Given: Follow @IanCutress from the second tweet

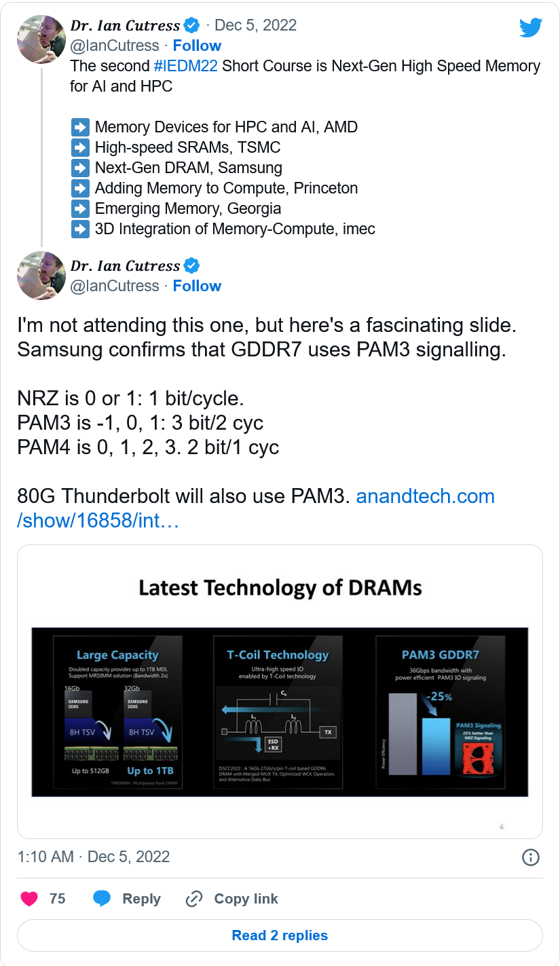Looking at the screenshot, I should tap(197, 286).
